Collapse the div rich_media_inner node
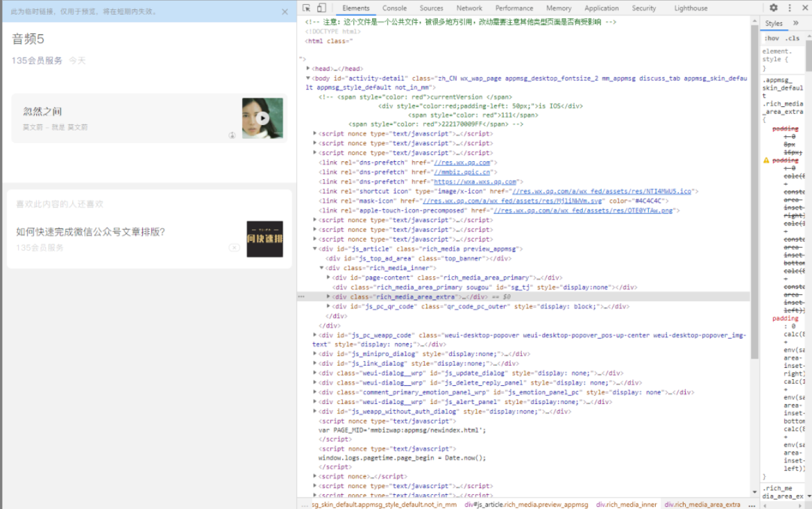Viewport: 812px width, 509px height. 321,268
